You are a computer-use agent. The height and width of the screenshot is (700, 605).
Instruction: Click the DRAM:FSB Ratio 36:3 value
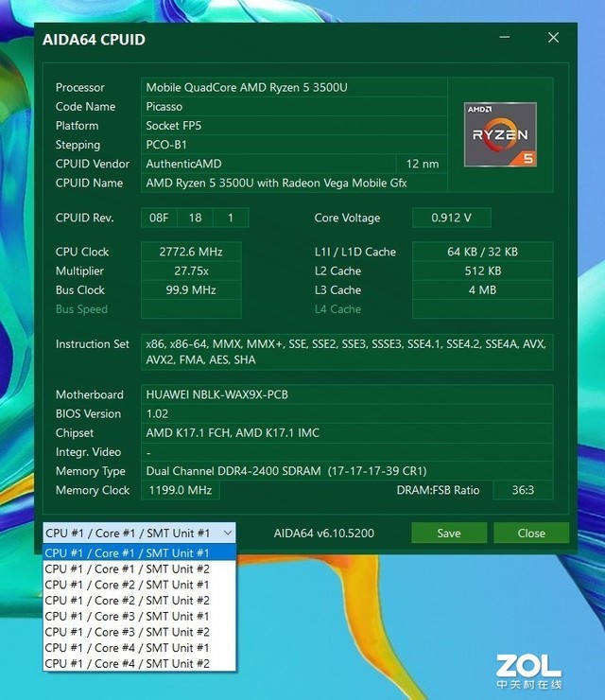[523, 490]
